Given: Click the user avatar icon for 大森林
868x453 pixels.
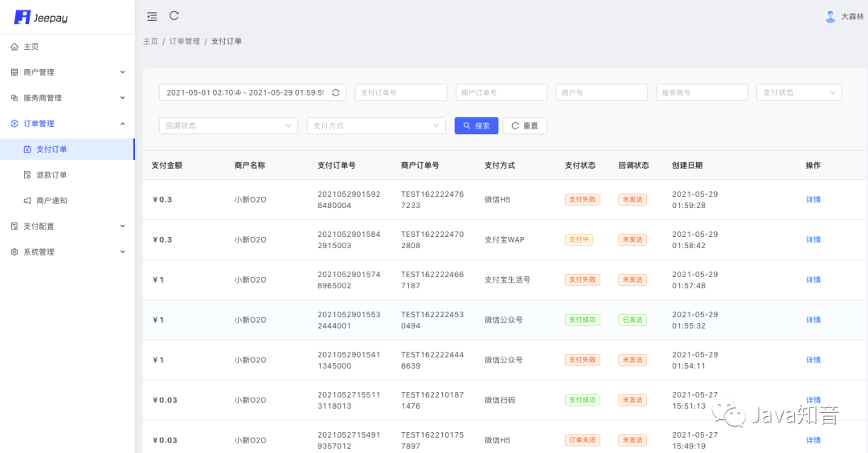Looking at the screenshot, I should (829, 17).
